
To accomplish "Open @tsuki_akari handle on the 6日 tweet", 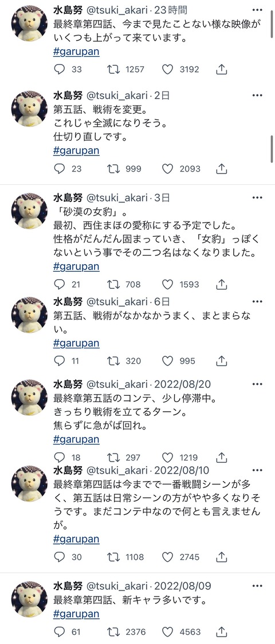I will click(x=116, y=303).
